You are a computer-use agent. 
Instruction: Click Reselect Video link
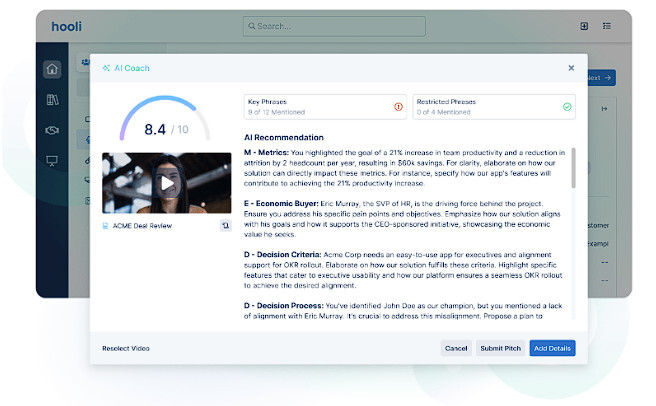tap(126, 348)
